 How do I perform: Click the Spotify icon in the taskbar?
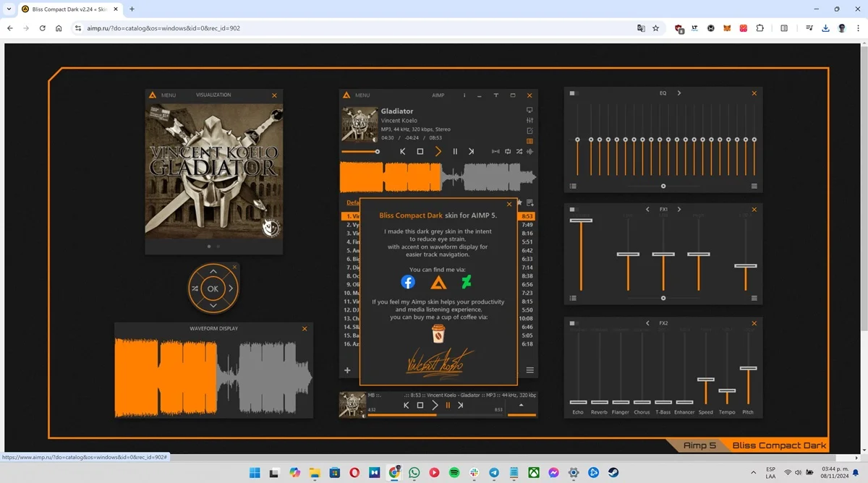pos(454,473)
